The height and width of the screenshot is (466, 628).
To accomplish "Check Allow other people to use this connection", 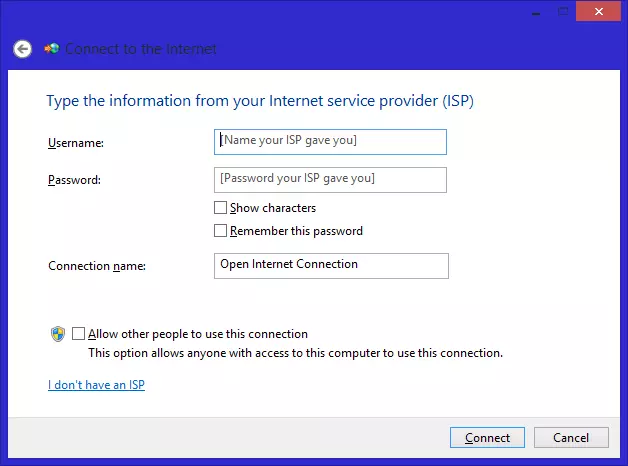I will click(x=79, y=334).
